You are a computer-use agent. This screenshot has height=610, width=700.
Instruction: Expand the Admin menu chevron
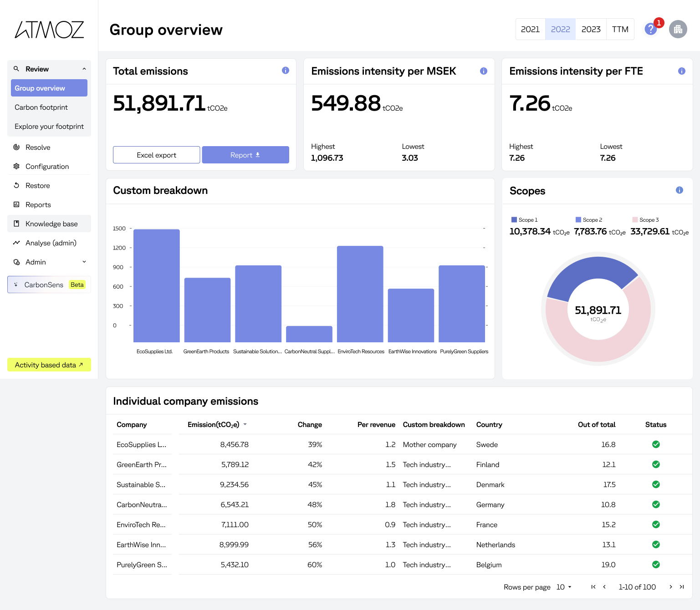(84, 262)
